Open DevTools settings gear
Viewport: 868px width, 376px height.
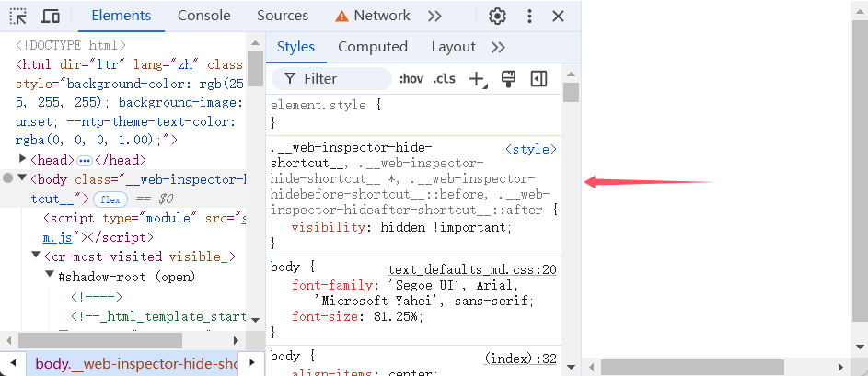click(x=498, y=16)
